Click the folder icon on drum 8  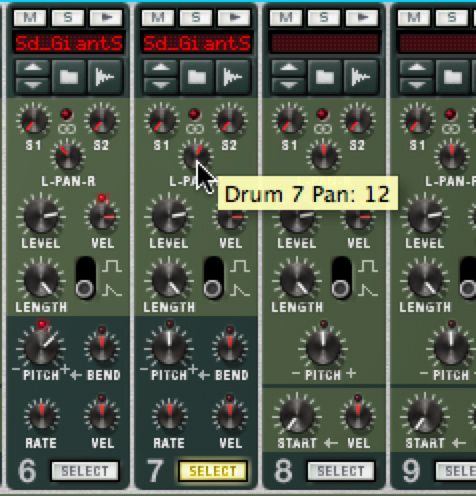pos(325,77)
